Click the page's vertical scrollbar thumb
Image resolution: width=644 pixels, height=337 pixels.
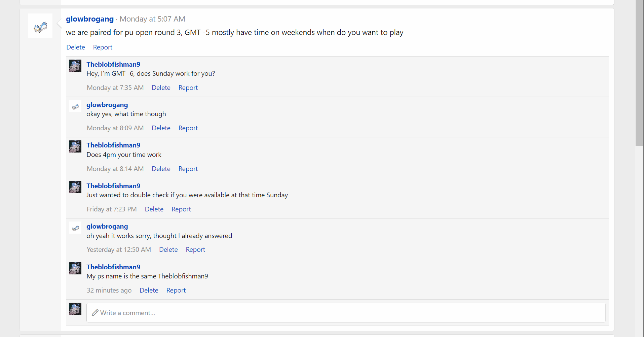[639, 73]
